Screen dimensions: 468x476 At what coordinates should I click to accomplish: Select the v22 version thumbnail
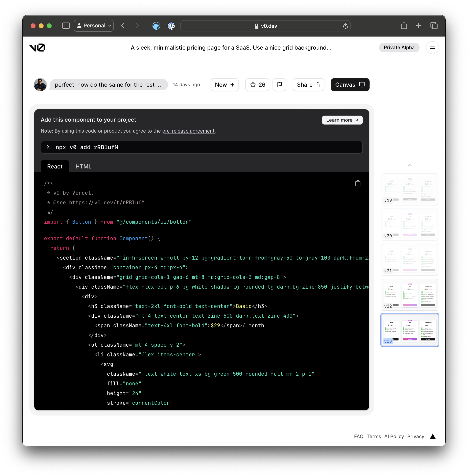tap(409, 295)
